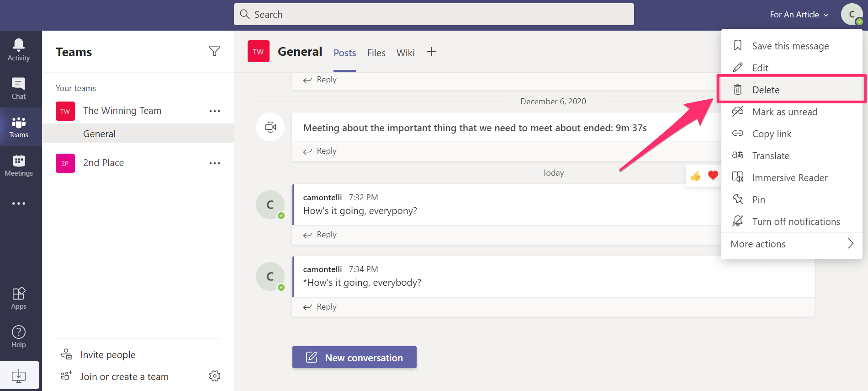Click the topmost Reply link

320,80
